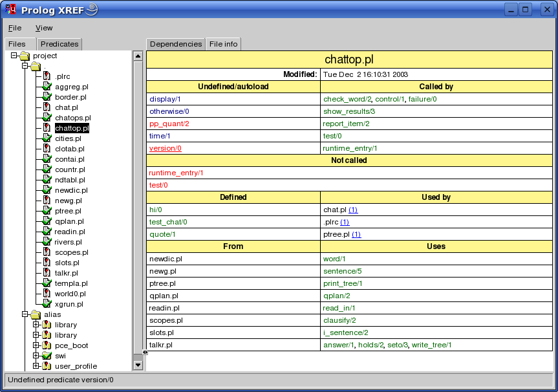Click the warning file icon beside chat.pl
Viewport: 558px width, 392px height.
click(x=47, y=107)
